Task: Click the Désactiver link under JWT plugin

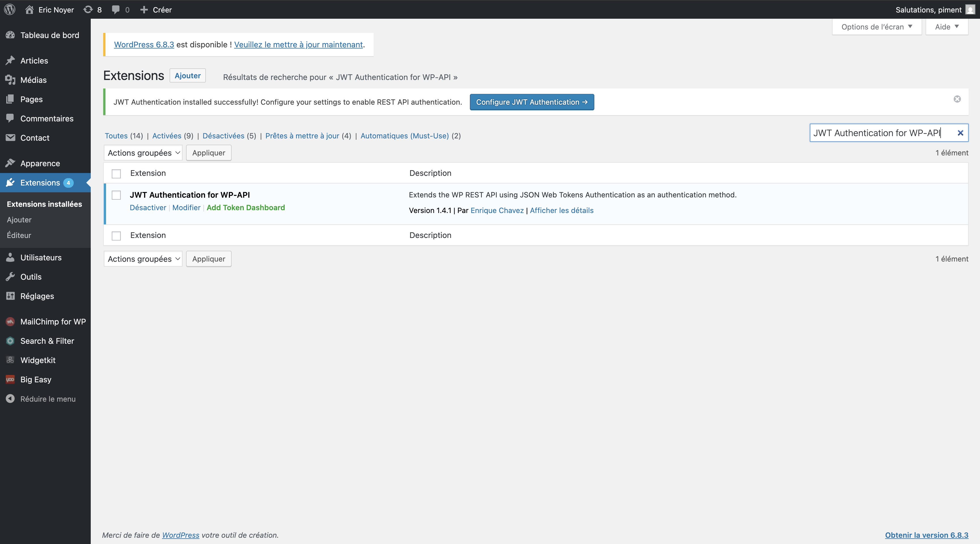Action: click(148, 207)
